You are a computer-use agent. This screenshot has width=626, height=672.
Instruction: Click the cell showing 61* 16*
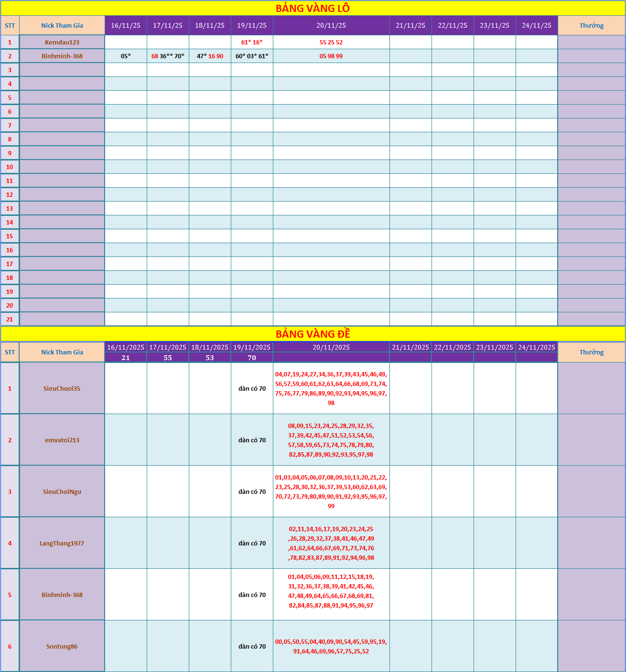coord(252,42)
